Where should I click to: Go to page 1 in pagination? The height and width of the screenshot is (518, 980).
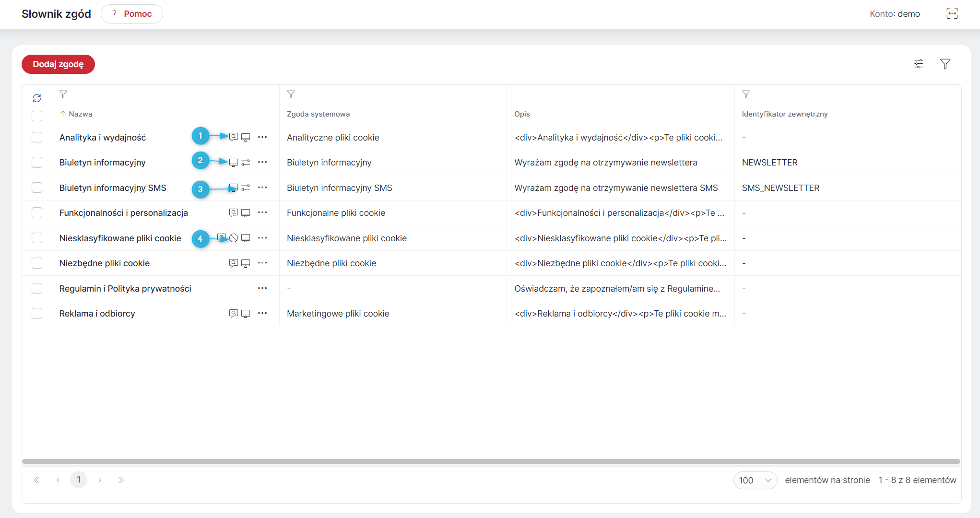79,480
